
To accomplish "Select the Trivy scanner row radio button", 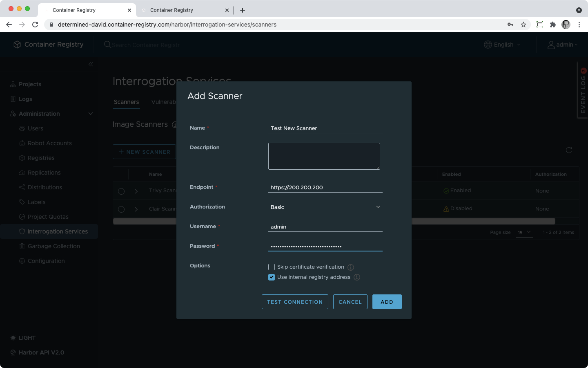I will point(121,191).
